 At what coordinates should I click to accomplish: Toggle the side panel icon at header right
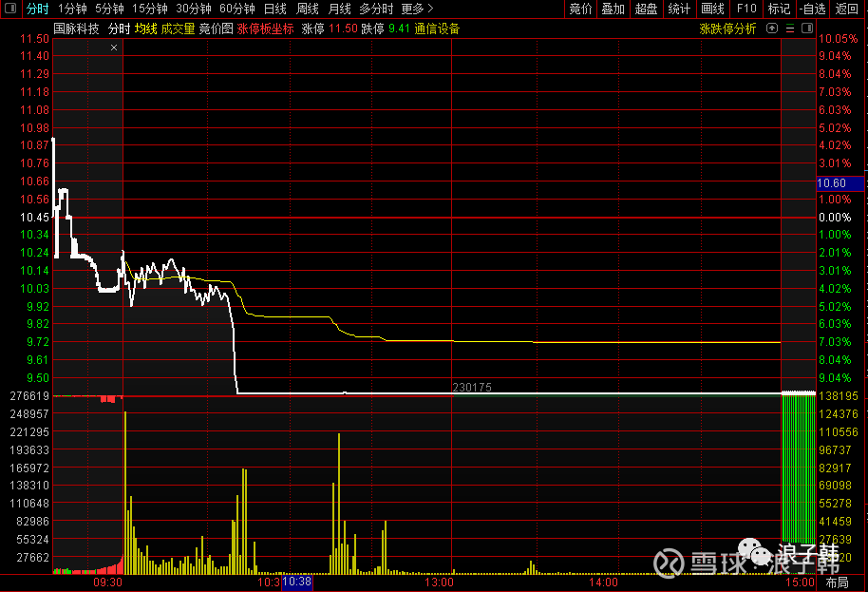coord(807,29)
